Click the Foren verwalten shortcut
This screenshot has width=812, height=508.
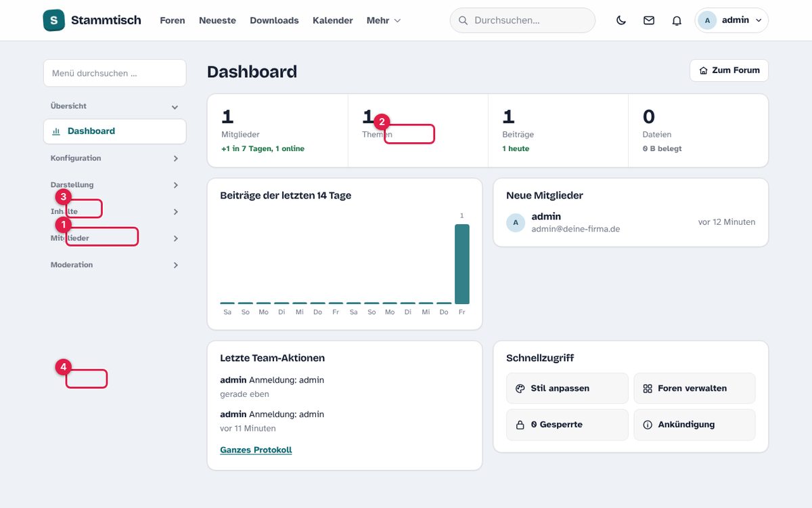[x=694, y=389]
